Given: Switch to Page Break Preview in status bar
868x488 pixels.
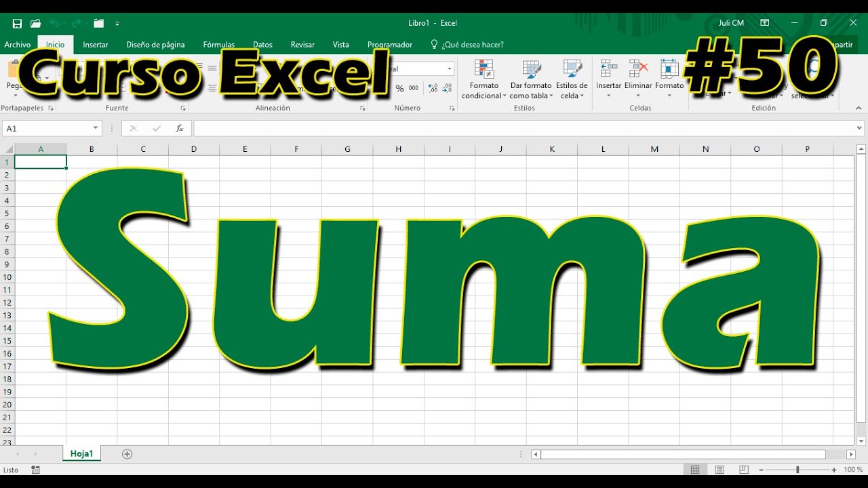Looking at the screenshot, I should pyautogui.click(x=744, y=470).
